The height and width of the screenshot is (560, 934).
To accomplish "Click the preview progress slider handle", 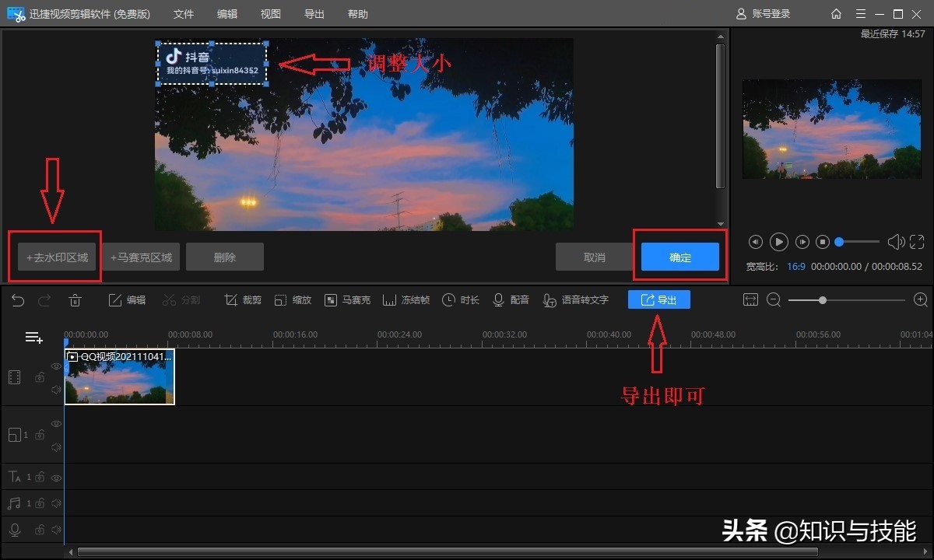I will pyautogui.click(x=839, y=242).
